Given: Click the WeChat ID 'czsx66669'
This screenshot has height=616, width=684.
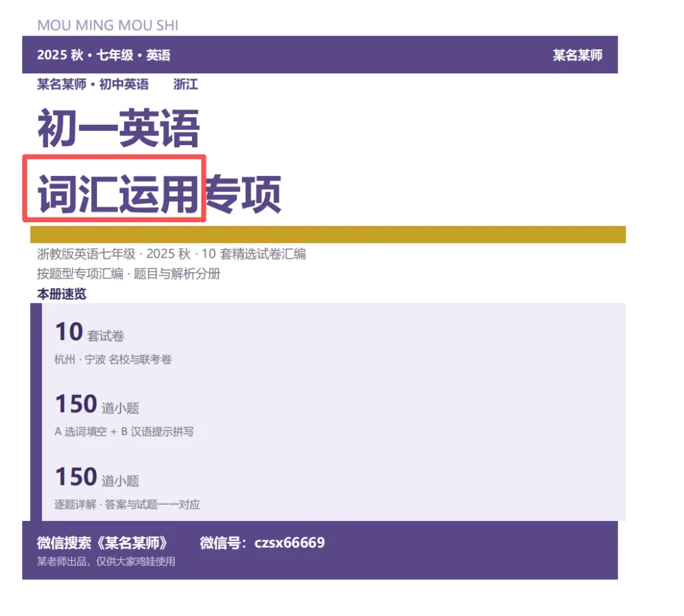Looking at the screenshot, I should (x=289, y=543).
